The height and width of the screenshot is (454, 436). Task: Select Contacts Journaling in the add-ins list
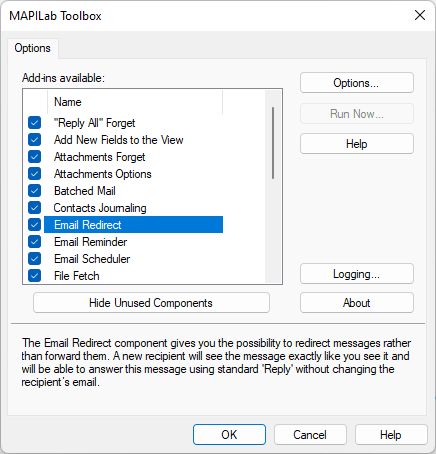point(100,208)
